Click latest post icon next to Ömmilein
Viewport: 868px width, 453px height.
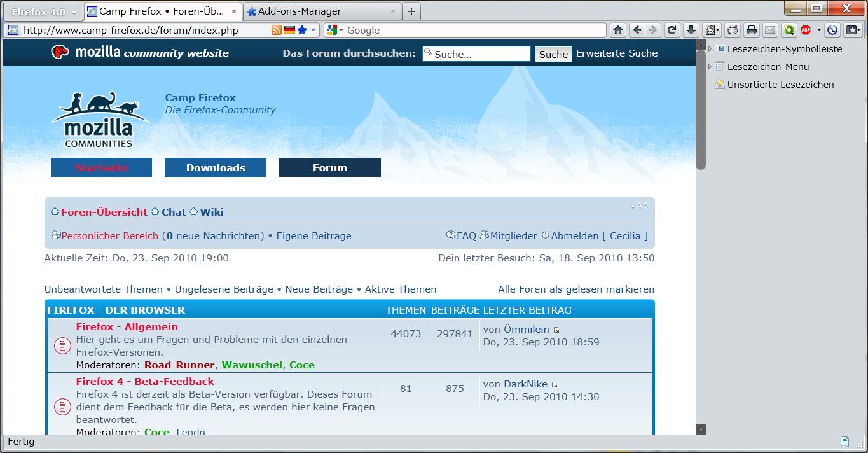pos(556,330)
